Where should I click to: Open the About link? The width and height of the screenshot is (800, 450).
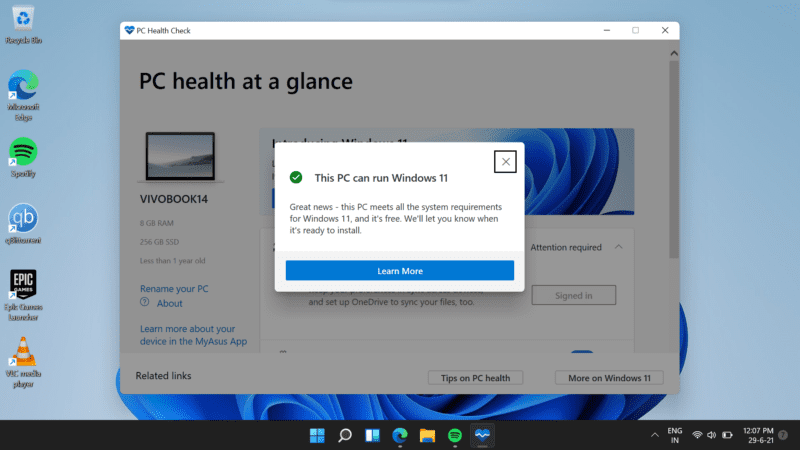[x=169, y=304]
